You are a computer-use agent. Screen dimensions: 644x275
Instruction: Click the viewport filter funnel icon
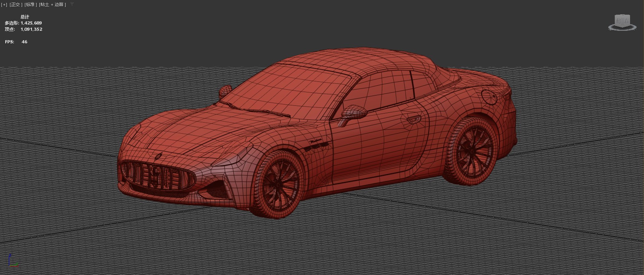coord(72,4)
